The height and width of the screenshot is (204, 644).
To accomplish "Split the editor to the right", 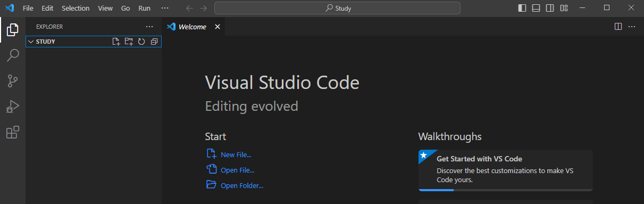I will click(618, 27).
